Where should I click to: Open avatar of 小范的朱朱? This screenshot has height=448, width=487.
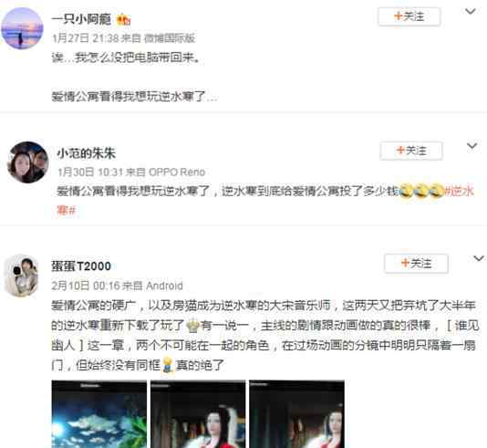[x=28, y=162]
